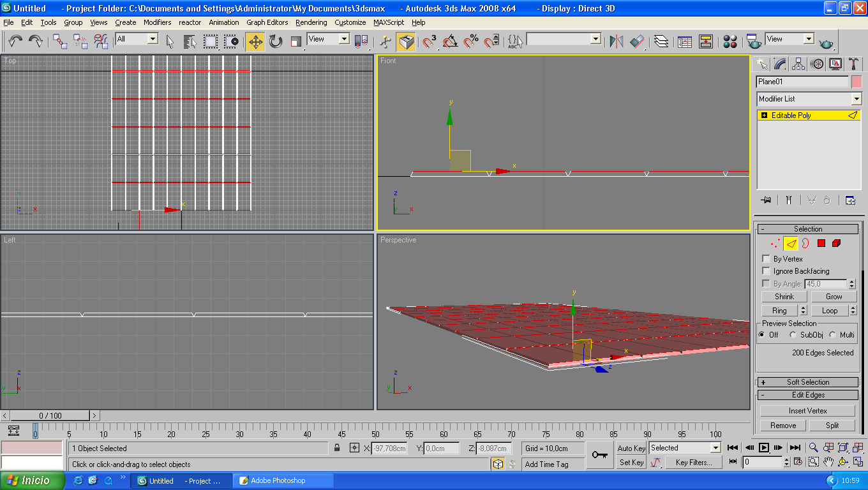Image resolution: width=868 pixels, height=490 pixels.
Task: Open the Graph Editors menu
Action: [267, 22]
